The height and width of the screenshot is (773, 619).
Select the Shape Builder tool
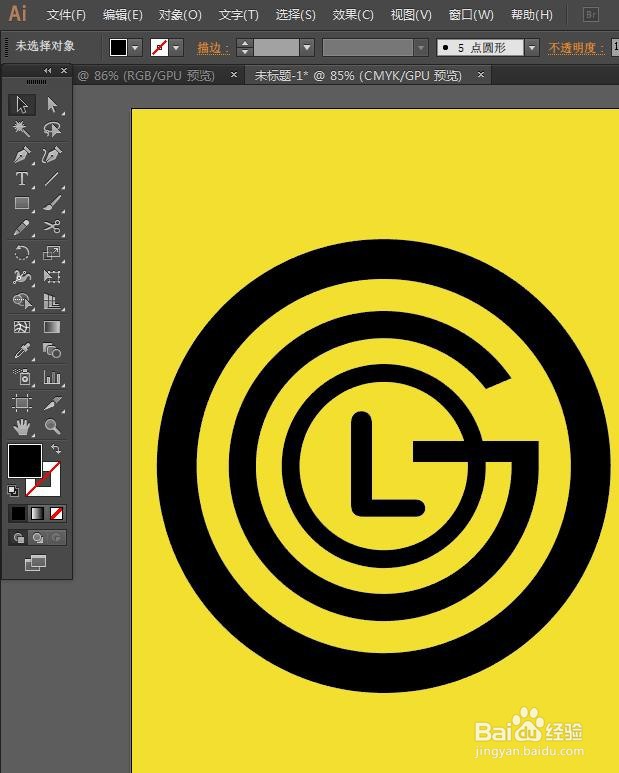pyautogui.click(x=22, y=301)
